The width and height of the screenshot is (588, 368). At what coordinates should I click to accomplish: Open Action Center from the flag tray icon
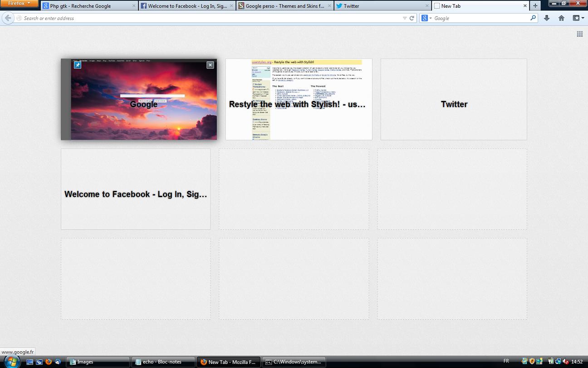point(532,361)
